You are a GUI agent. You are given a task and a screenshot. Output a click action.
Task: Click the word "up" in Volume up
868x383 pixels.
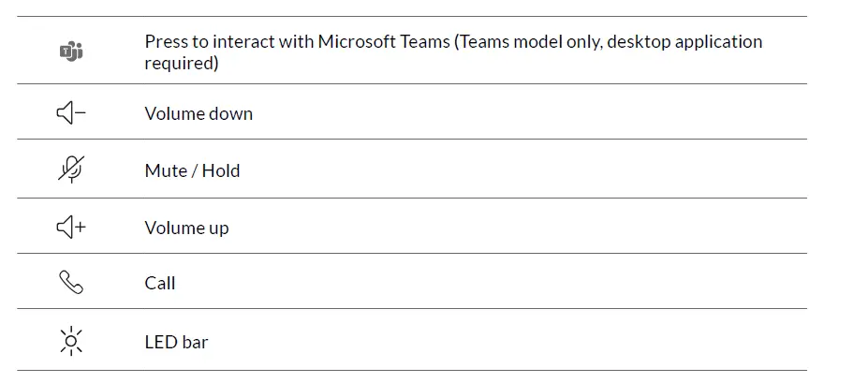[217, 229]
